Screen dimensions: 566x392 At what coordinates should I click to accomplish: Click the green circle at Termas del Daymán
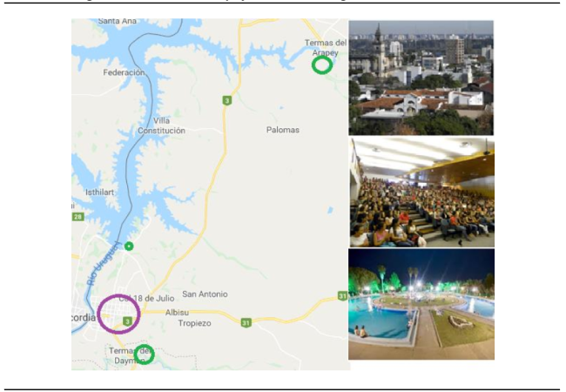144,355
